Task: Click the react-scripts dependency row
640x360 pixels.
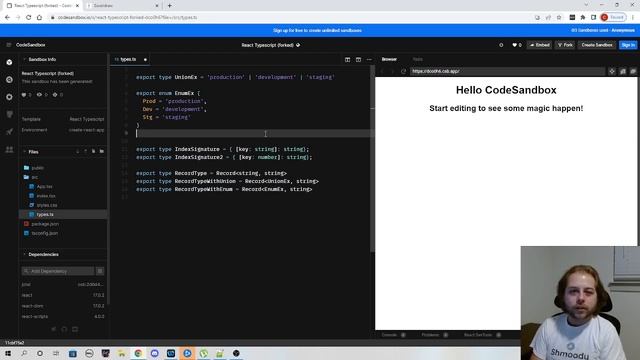Action: click(63, 316)
